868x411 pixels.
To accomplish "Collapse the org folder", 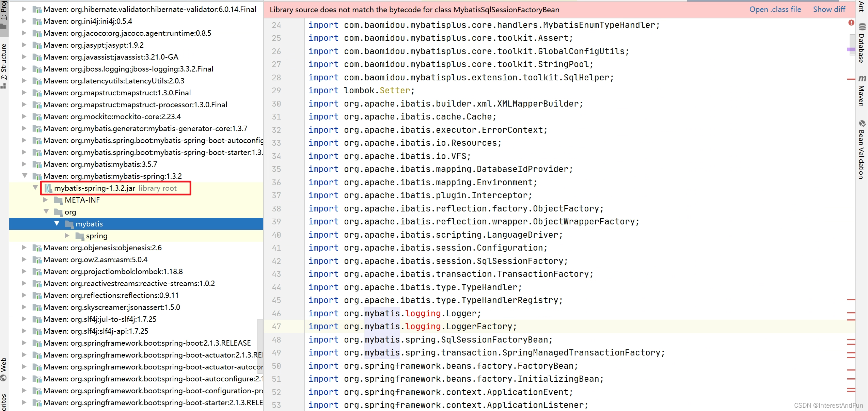I will point(46,211).
